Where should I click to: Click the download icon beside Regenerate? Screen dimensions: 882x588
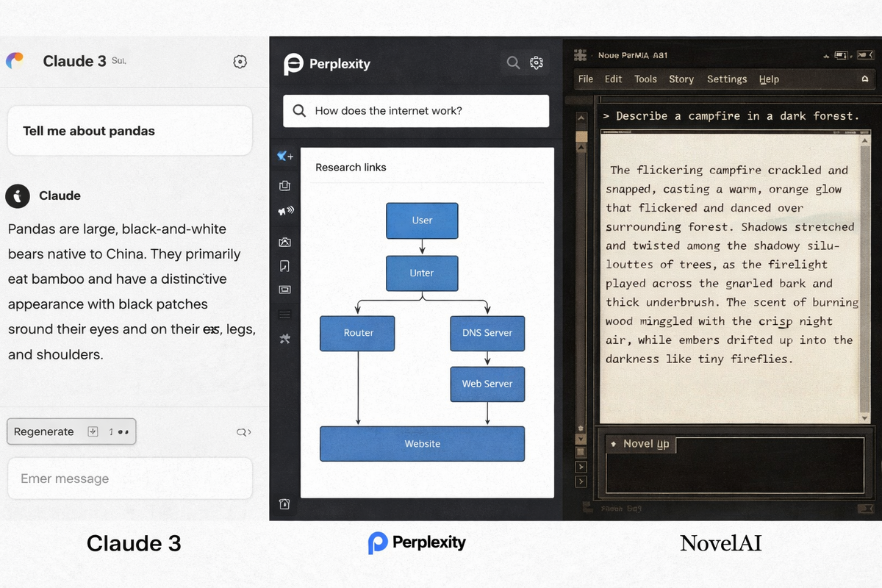[93, 431]
